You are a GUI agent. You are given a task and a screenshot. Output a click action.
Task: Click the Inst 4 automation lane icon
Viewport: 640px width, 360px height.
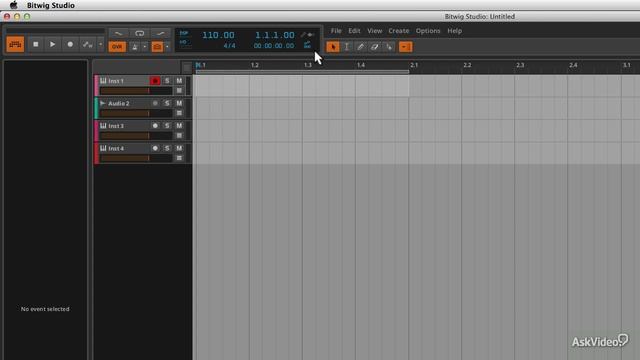point(179,158)
